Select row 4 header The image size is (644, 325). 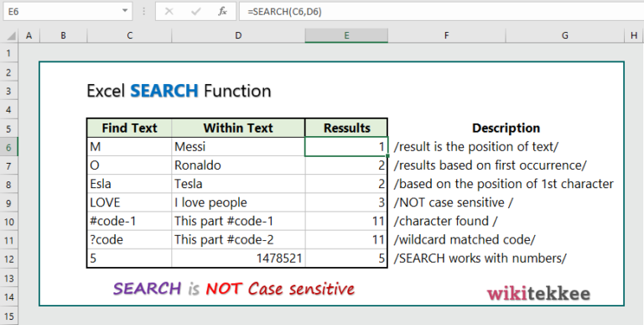pos(9,110)
